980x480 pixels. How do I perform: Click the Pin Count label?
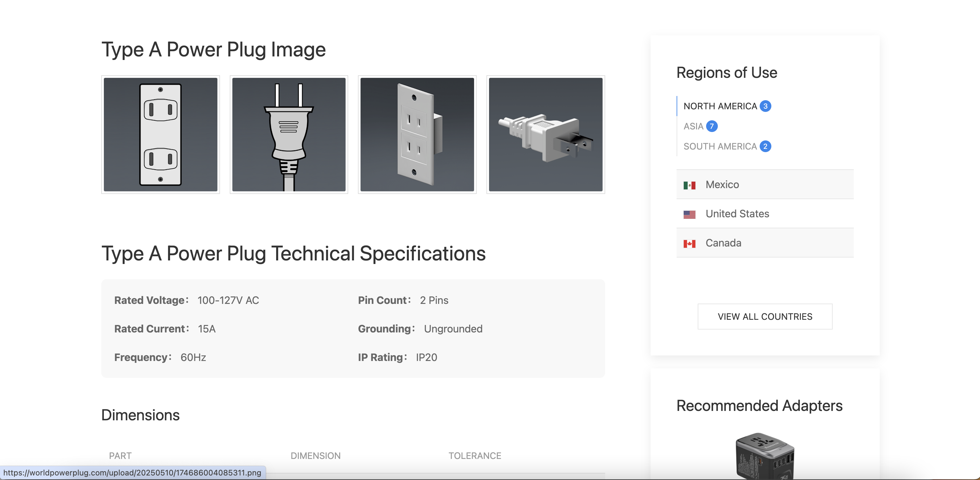tap(384, 300)
